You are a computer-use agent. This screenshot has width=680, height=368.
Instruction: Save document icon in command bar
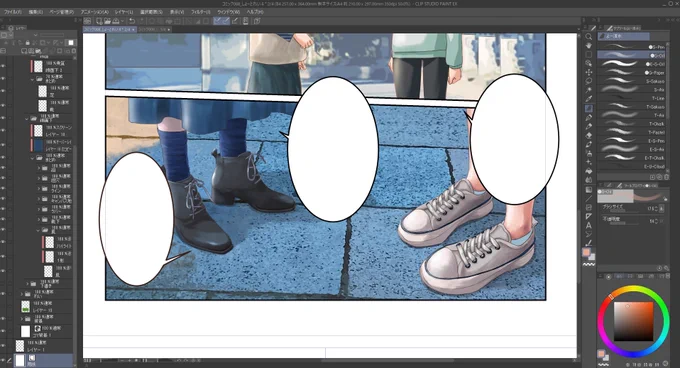pyautogui.click(x=115, y=21)
